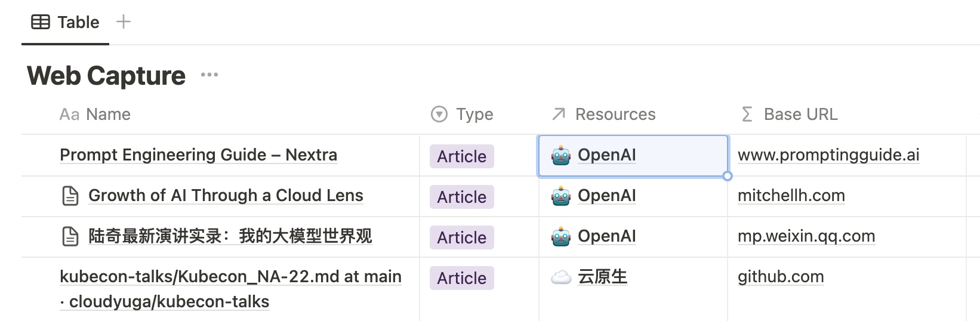The height and width of the screenshot is (321, 980).
Task: Click the table grid icon in the tab
Action: [x=41, y=23]
